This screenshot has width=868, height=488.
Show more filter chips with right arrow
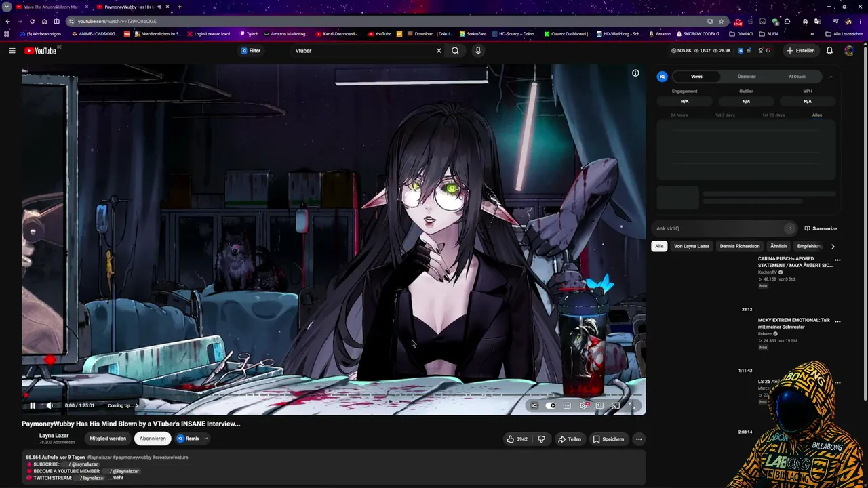click(833, 246)
